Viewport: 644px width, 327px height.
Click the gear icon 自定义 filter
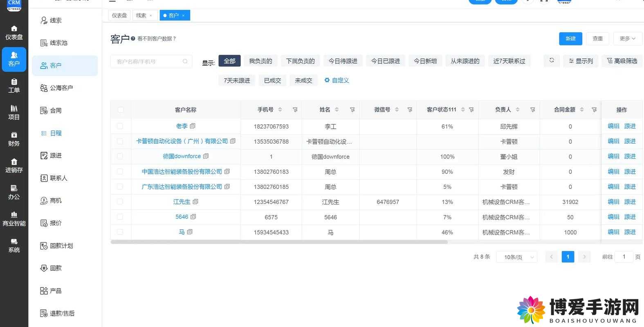(327, 80)
